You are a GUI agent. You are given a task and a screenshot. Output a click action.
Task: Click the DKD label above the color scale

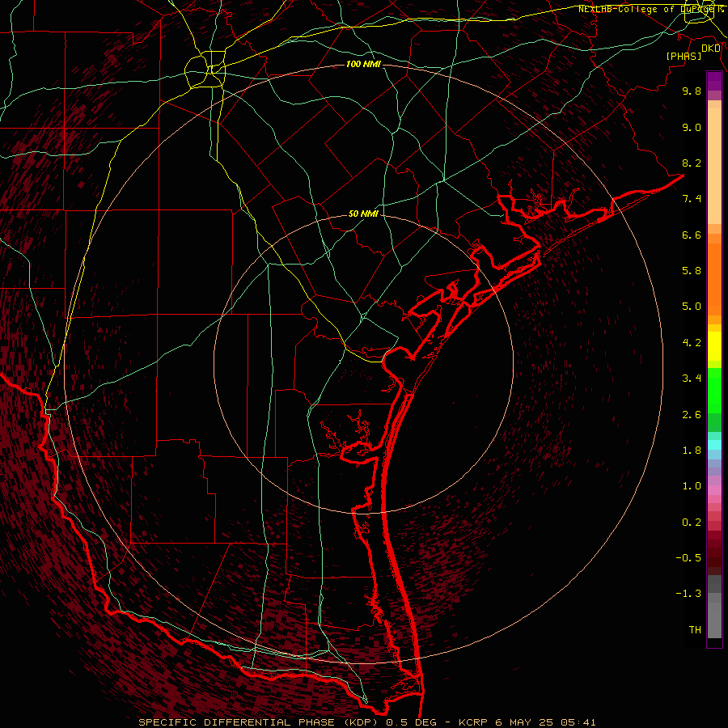[711, 49]
